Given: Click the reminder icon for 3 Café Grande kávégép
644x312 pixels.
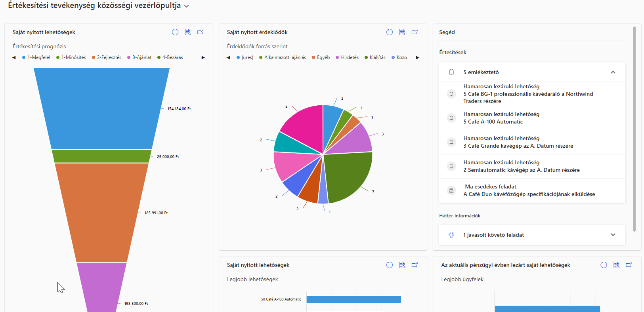Looking at the screenshot, I should coord(451,142).
